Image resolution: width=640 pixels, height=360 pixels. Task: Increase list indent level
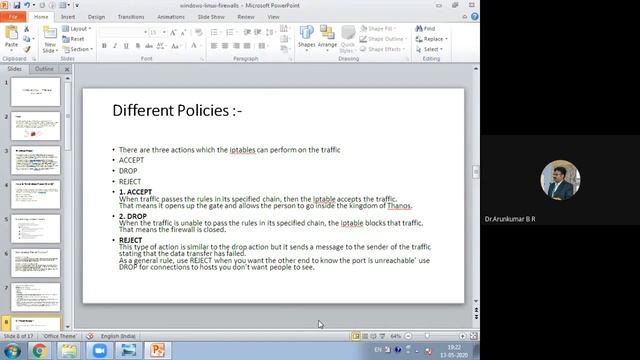[x=258, y=32]
